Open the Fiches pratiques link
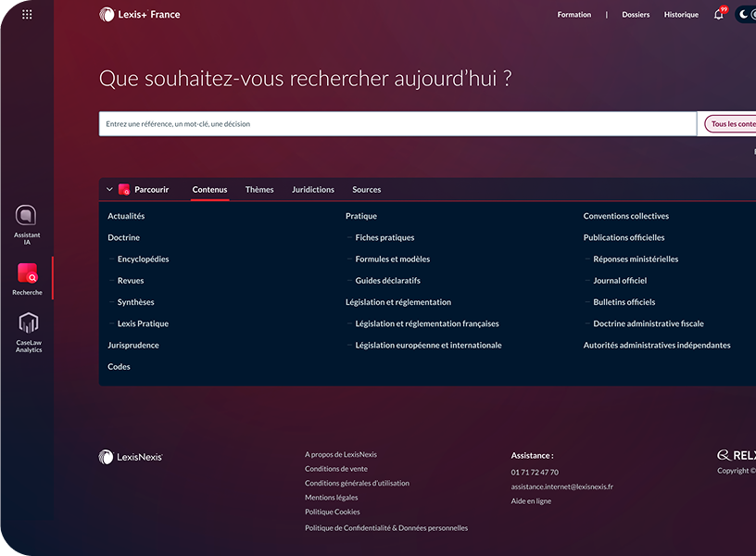756x556 pixels. (384, 238)
